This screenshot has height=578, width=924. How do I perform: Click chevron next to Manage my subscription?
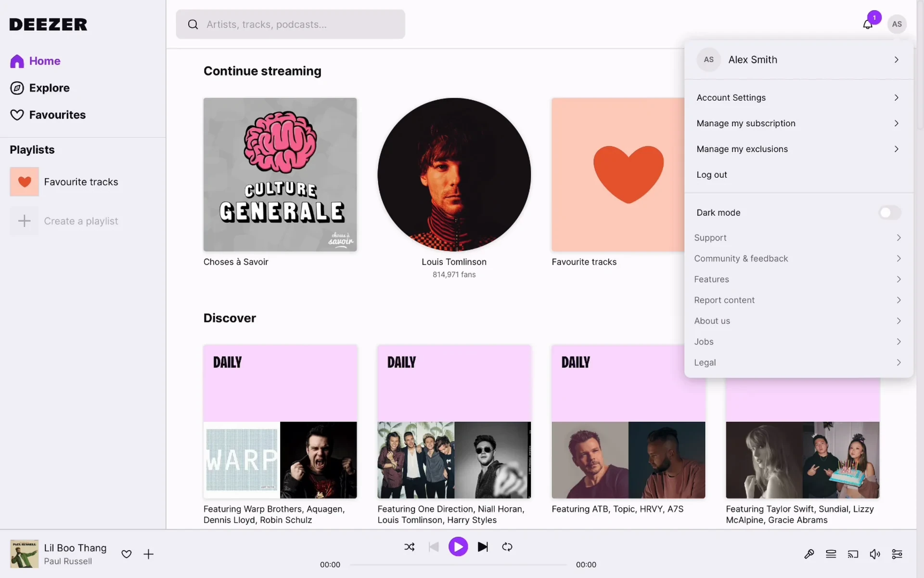897,123
